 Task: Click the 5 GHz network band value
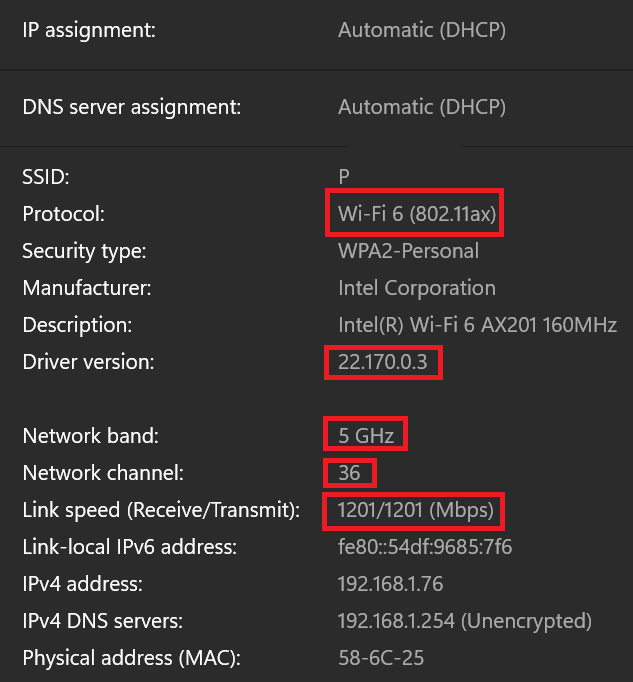pos(366,435)
